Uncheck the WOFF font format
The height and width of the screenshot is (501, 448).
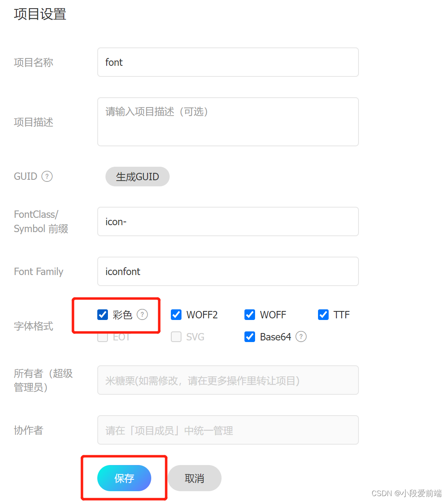point(249,315)
